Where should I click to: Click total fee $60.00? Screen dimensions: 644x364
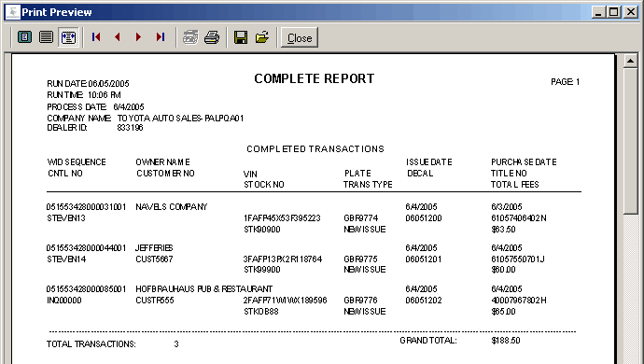pos(504,270)
